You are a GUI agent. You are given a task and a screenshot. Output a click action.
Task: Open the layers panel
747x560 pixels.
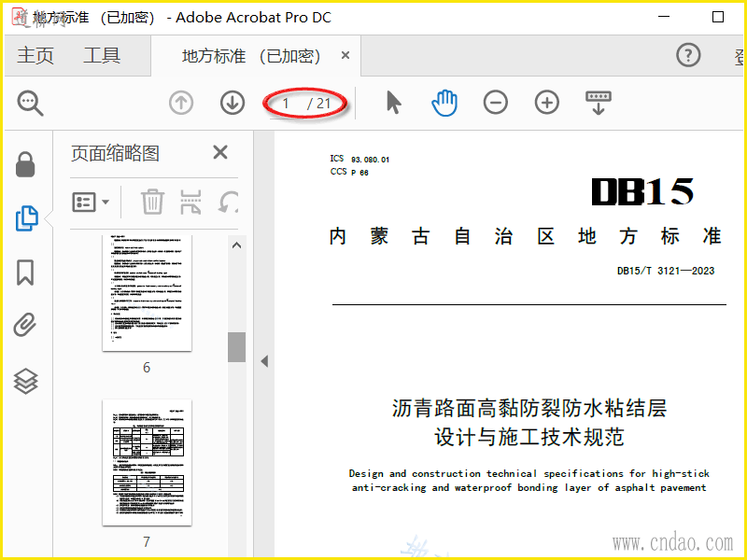pos(26,381)
